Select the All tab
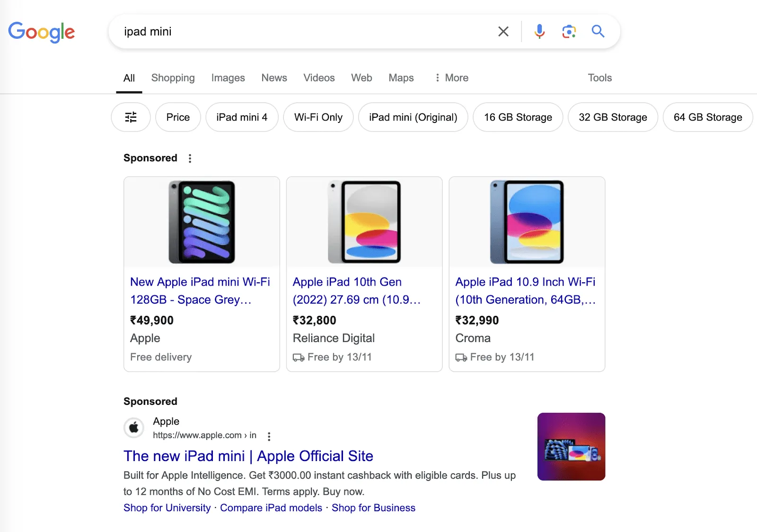 tap(129, 78)
